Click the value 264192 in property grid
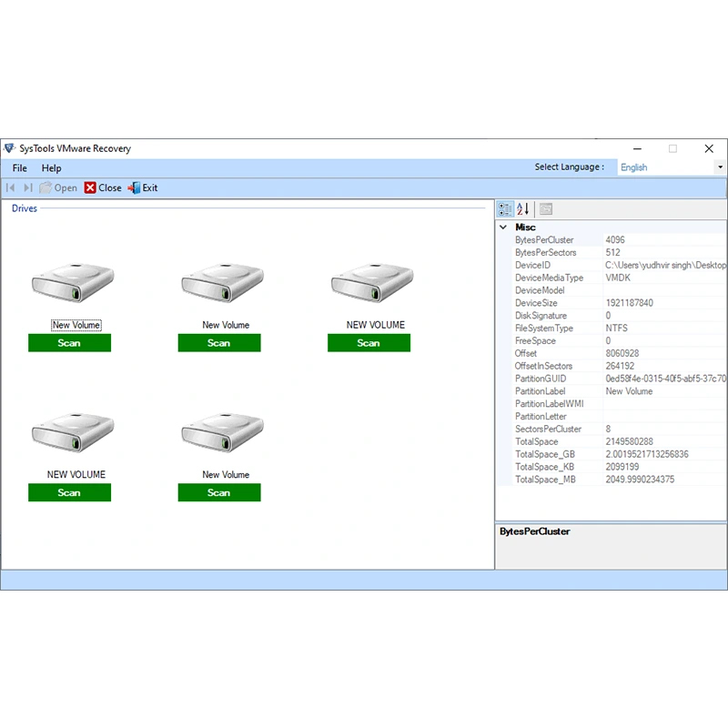 point(620,366)
